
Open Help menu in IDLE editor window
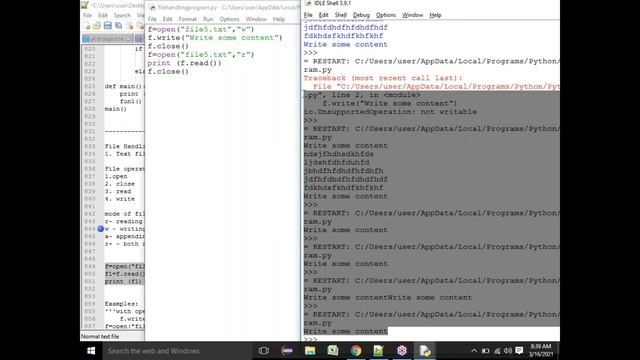[x=279, y=19]
